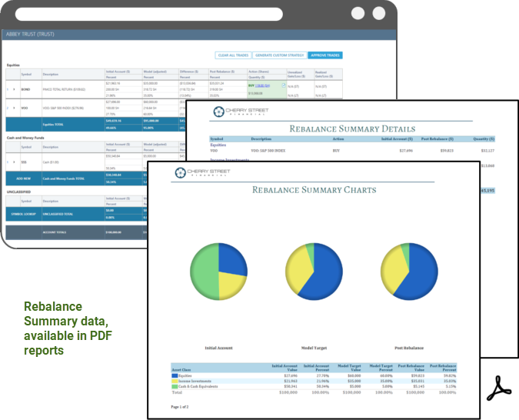Click Generate Custom Strategy button
Screen dimensions: 519x420
coord(279,55)
